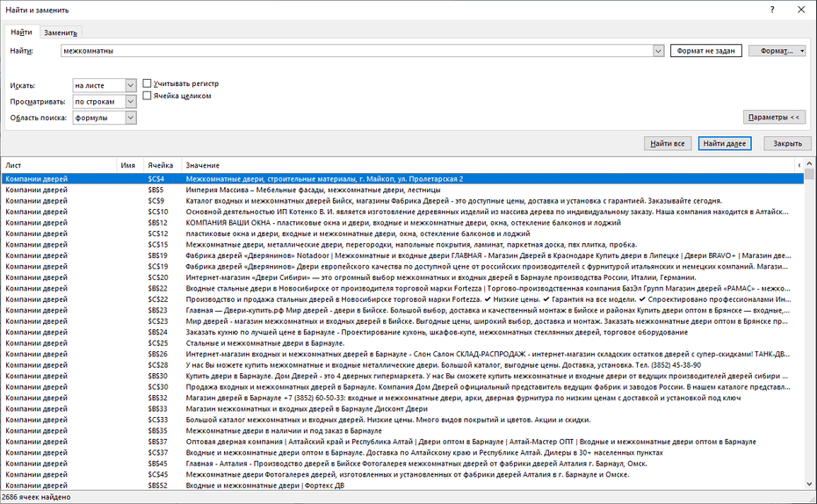Select the result row for cell $B$19

(x=402, y=256)
